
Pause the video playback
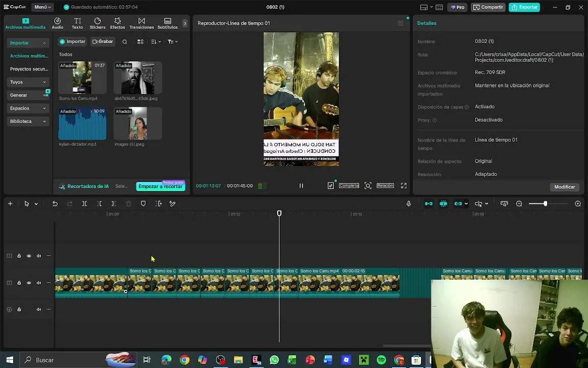coord(301,186)
